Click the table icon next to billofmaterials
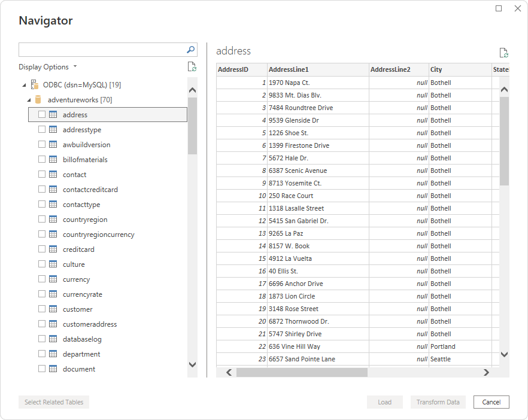 (x=53, y=160)
